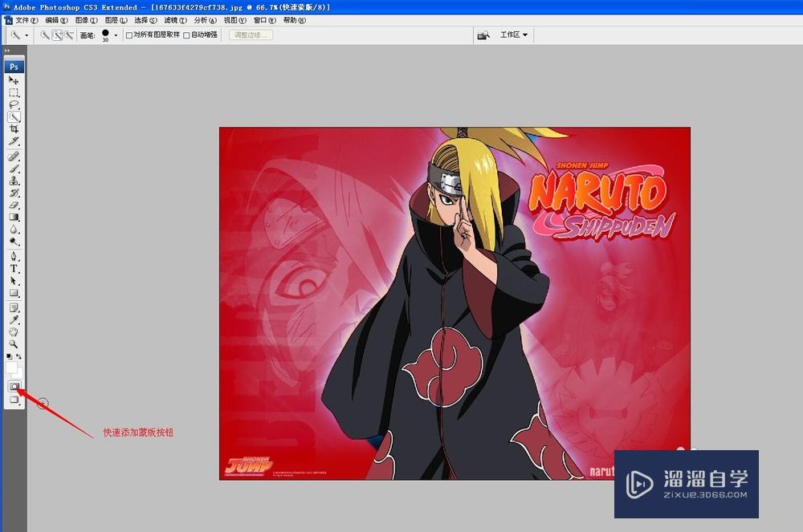Select the Lasso tool
803x532 pixels.
14,105
